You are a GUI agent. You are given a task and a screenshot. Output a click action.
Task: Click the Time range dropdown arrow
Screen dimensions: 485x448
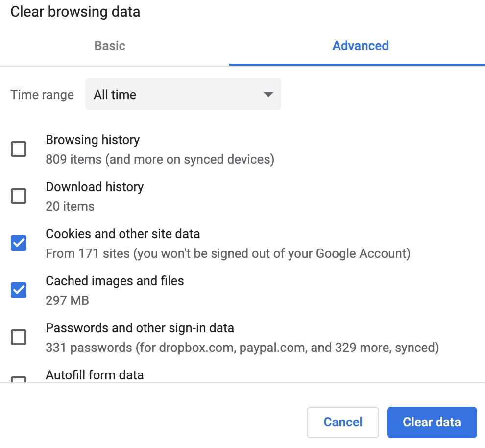point(268,94)
